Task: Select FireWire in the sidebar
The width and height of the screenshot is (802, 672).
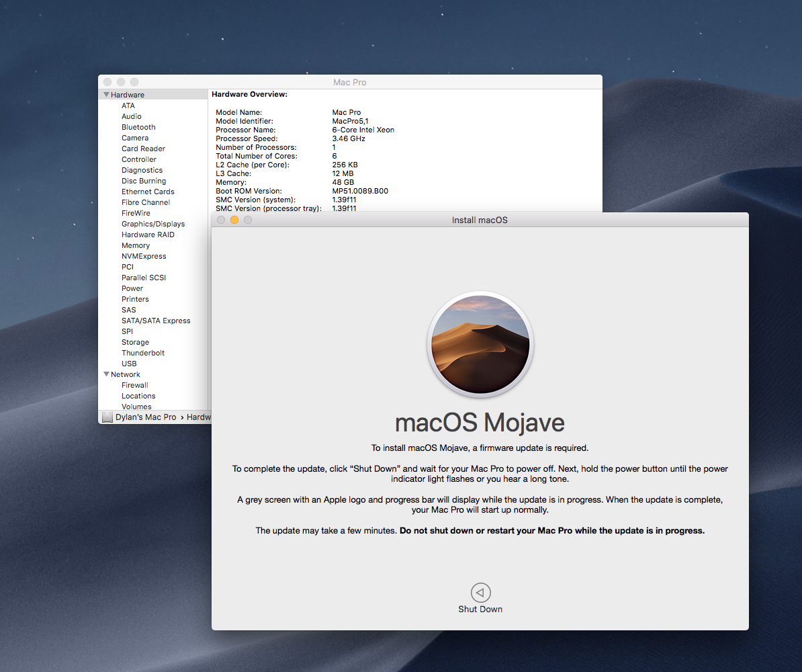Action: click(136, 213)
